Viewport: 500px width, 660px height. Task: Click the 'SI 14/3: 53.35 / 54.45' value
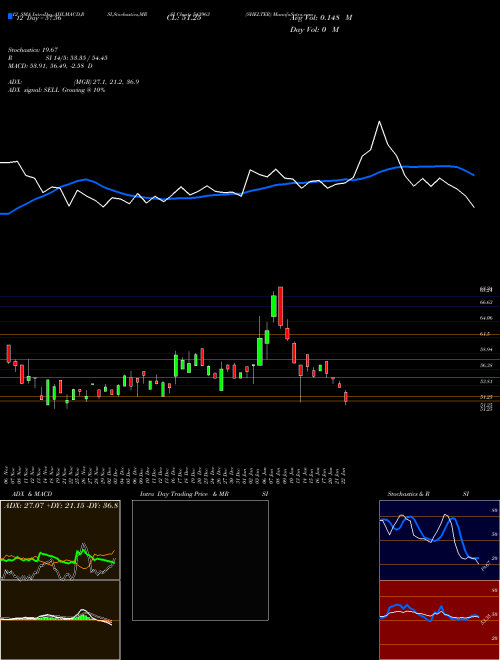point(76,58)
